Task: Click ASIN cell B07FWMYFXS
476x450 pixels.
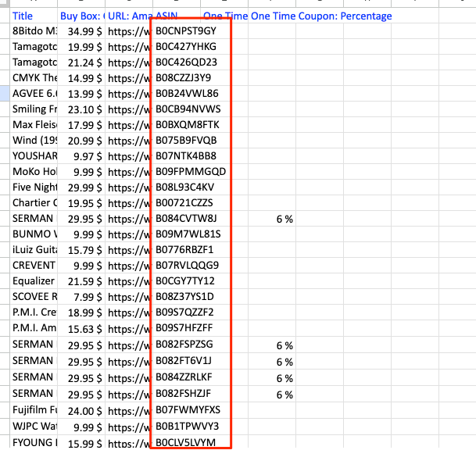Action: click(x=177, y=410)
